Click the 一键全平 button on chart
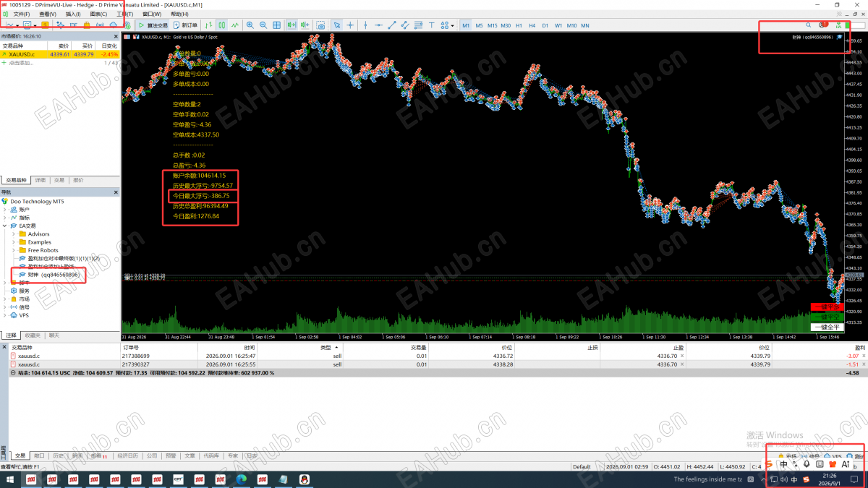 pyautogui.click(x=827, y=327)
